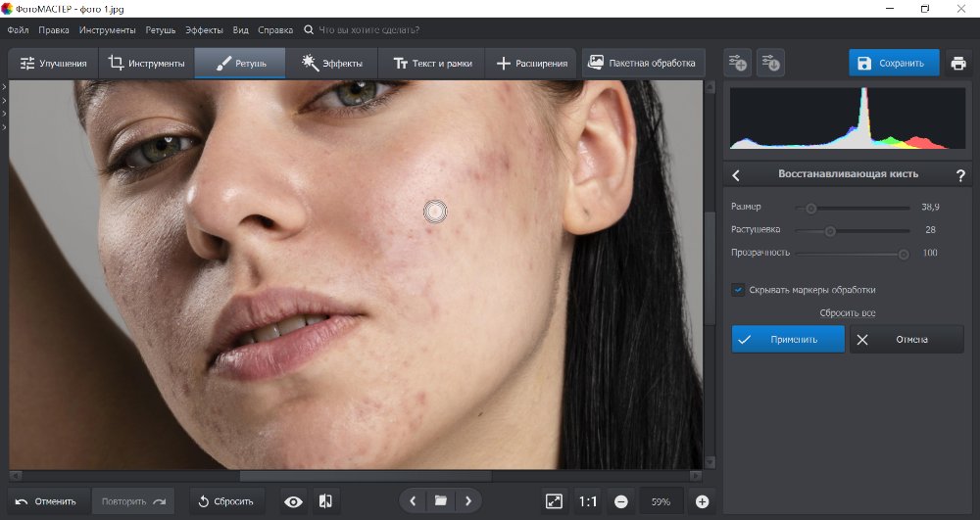Switch to the Улучшения tab

[54, 64]
